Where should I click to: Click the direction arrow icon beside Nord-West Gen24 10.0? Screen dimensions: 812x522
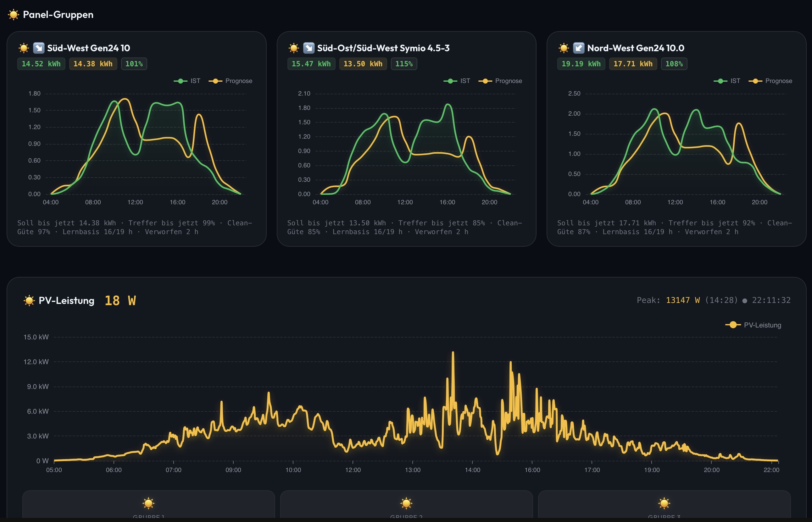tap(579, 48)
